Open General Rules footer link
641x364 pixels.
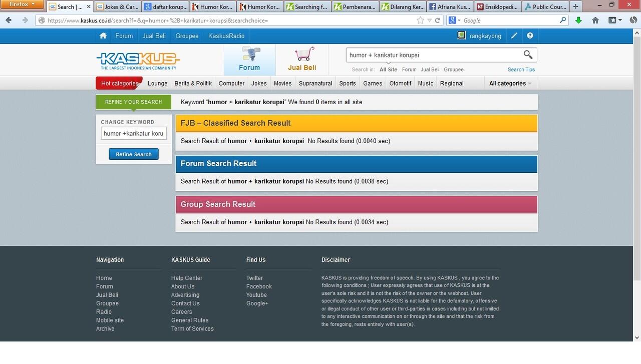tap(190, 320)
